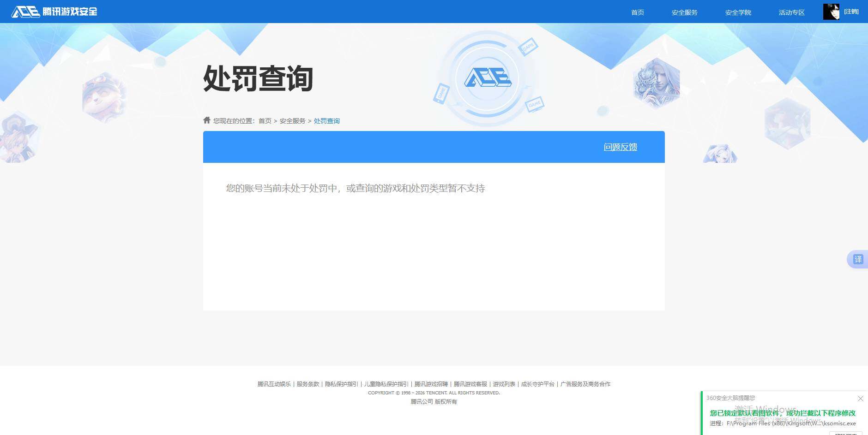Open the 隐私保护指引 footer link
The image size is (868, 435).
coord(342,384)
